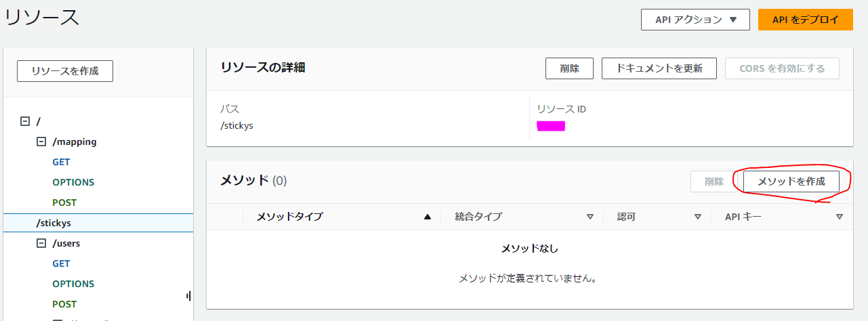Select the GET method under /users
The width and height of the screenshot is (868, 321).
coord(61,263)
